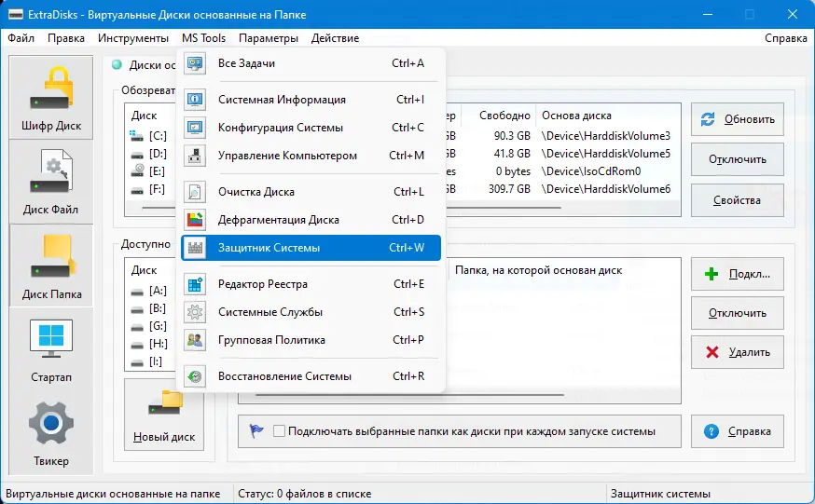815x504 pixels.
Task: Click the Свободно column header
Action: coord(504,116)
